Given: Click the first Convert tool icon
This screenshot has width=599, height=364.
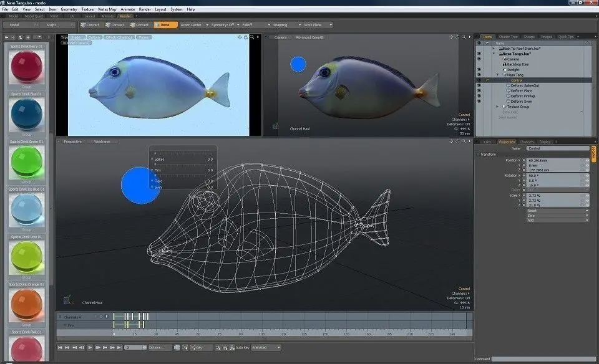Looking at the screenshot, I should click(83, 25).
